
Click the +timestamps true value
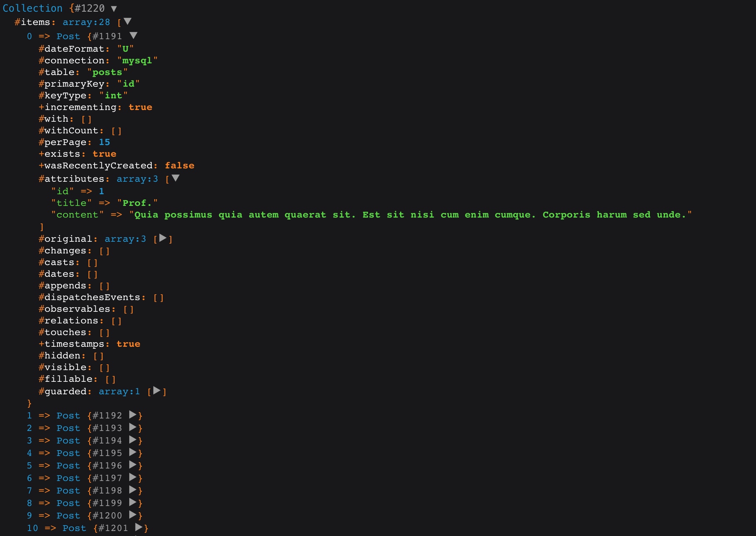point(128,344)
